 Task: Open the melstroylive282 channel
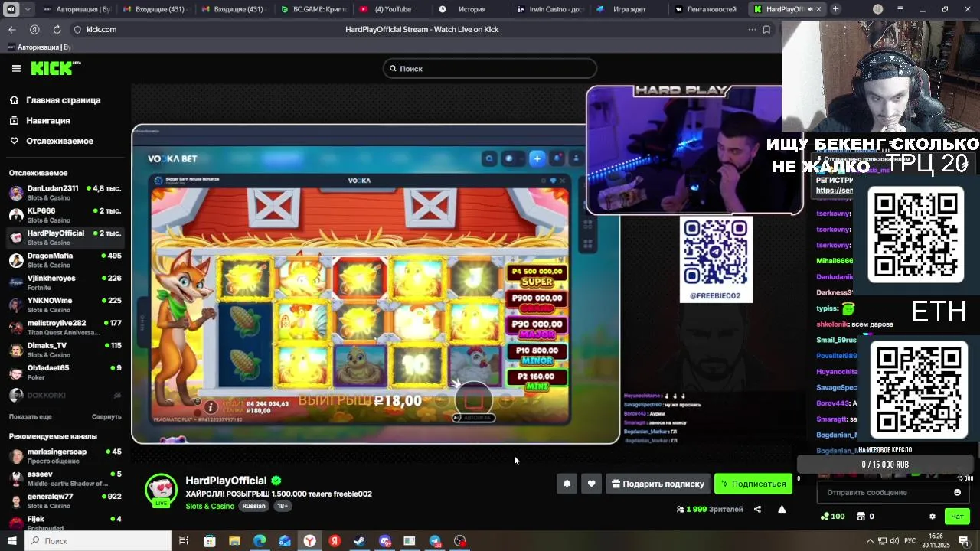tap(64, 328)
